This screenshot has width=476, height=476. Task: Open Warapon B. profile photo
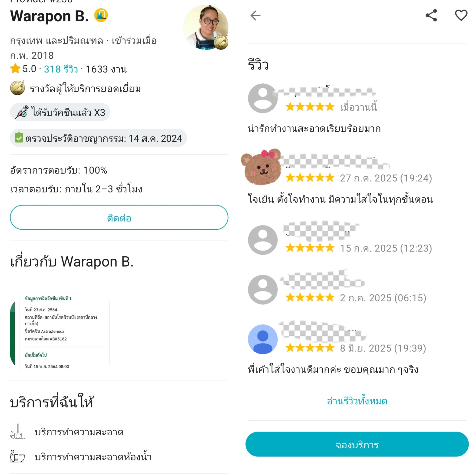(x=206, y=27)
